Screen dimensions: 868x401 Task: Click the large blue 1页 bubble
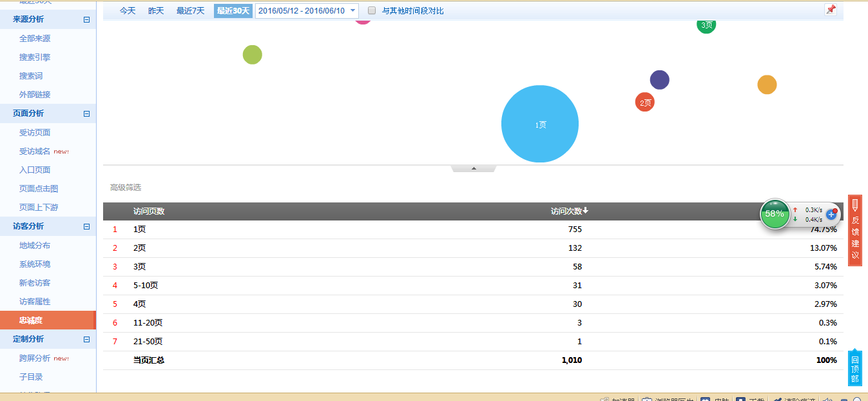click(540, 124)
